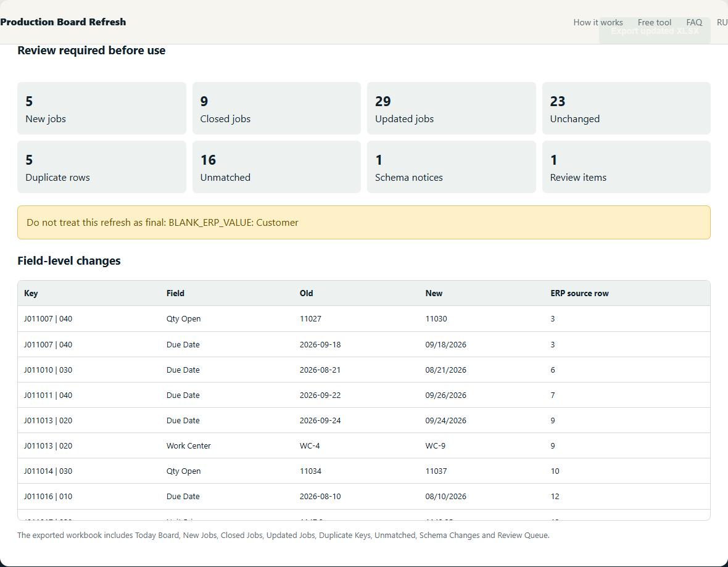Select the Duplicate rows summary card
The width and height of the screenshot is (728, 567).
coord(102,167)
